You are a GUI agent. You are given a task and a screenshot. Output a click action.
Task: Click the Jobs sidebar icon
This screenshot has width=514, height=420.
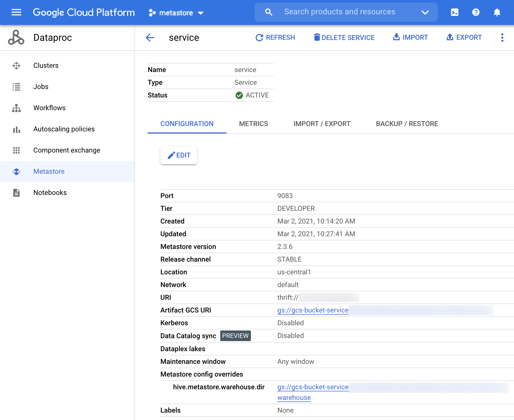[x=16, y=86]
